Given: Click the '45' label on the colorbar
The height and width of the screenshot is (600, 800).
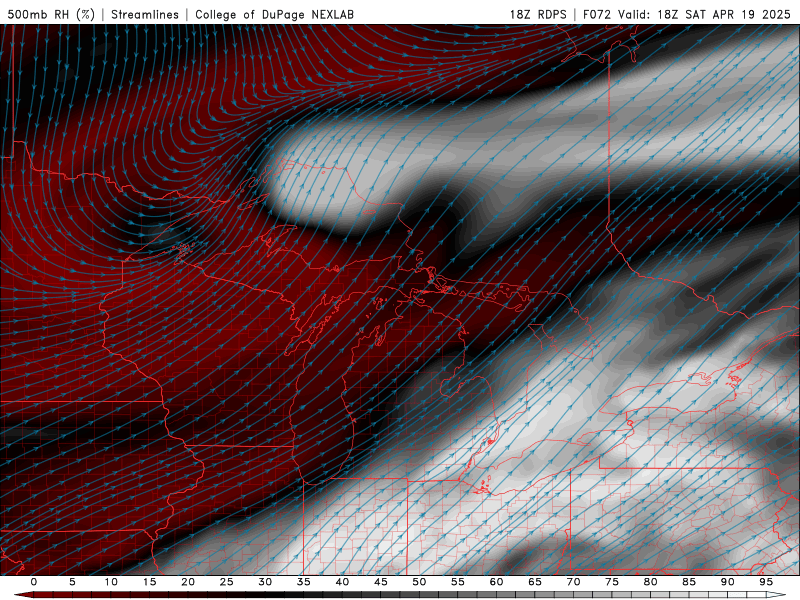Looking at the screenshot, I should [381, 582].
